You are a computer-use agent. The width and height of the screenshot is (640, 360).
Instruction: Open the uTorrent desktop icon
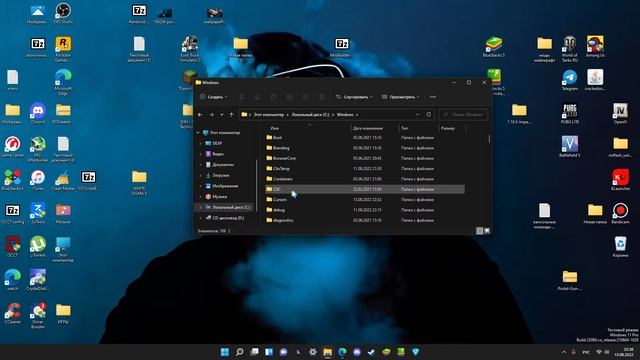(x=38, y=247)
